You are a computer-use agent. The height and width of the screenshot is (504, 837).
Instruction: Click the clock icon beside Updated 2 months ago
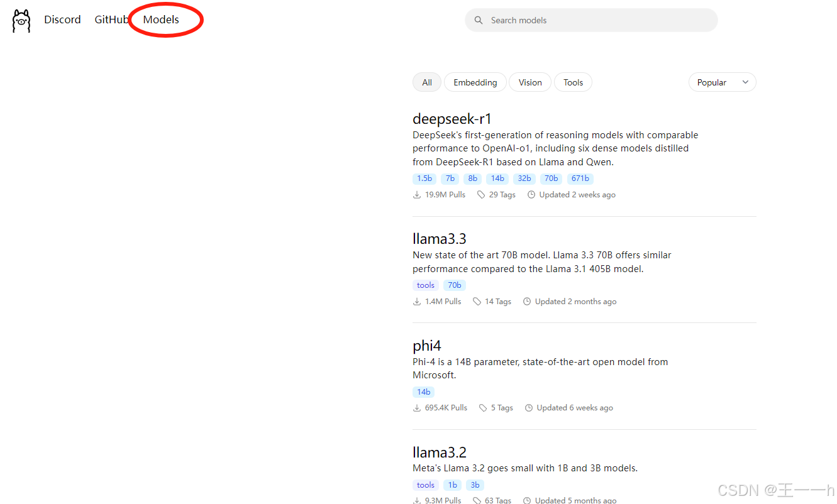(x=527, y=302)
